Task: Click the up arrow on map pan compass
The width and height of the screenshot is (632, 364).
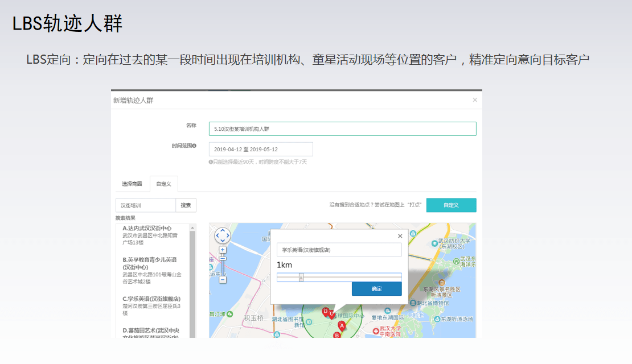Action: (223, 231)
